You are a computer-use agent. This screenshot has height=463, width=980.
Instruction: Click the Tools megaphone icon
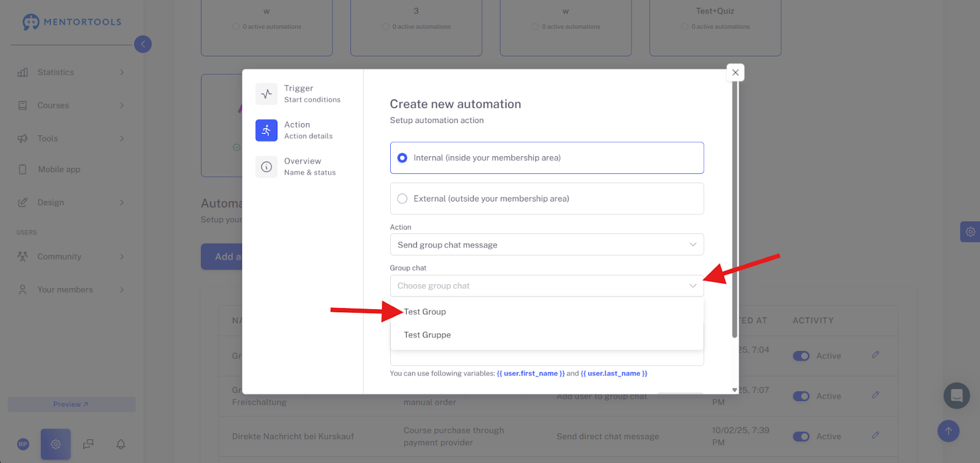tap(23, 138)
